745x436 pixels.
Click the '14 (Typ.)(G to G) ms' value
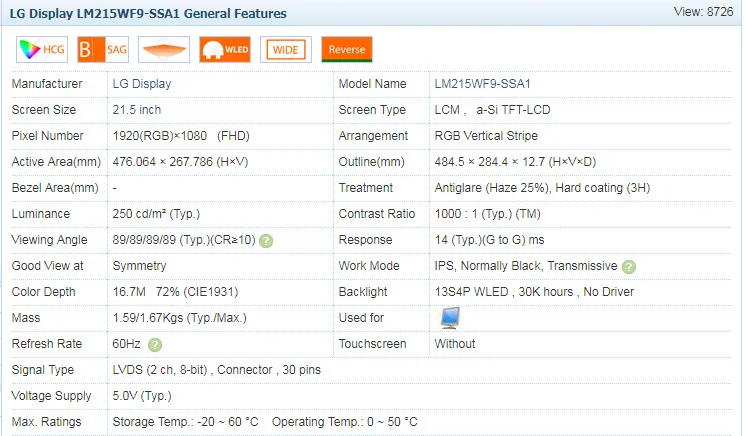[489, 240]
